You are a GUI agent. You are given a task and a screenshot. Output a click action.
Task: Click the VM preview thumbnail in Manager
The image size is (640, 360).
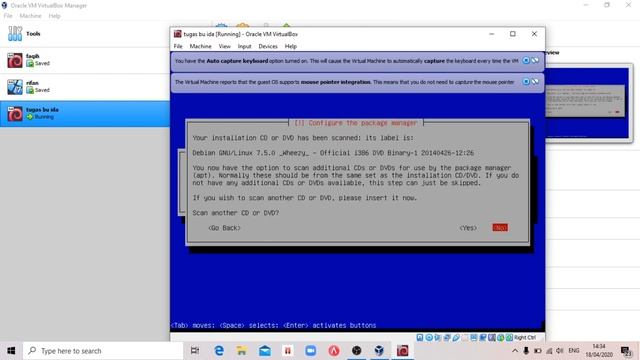point(587,103)
